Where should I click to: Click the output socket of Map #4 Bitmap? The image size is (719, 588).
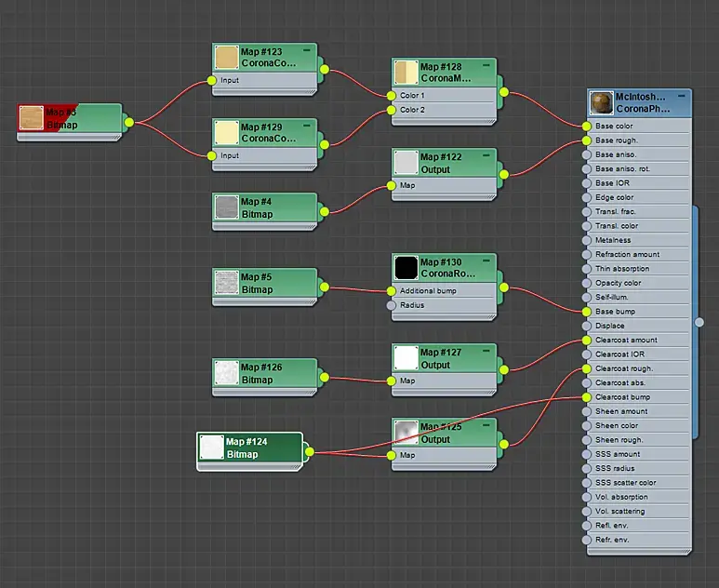pyautogui.click(x=325, y=211)
